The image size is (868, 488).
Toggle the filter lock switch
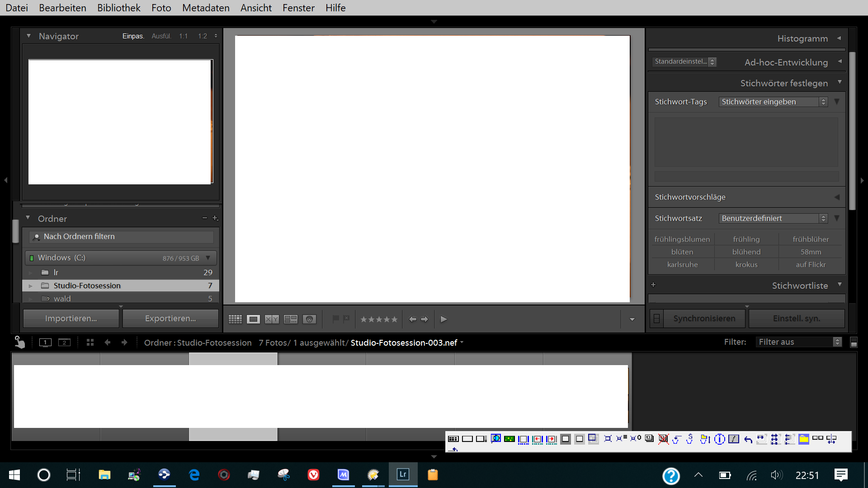(854, 343)
